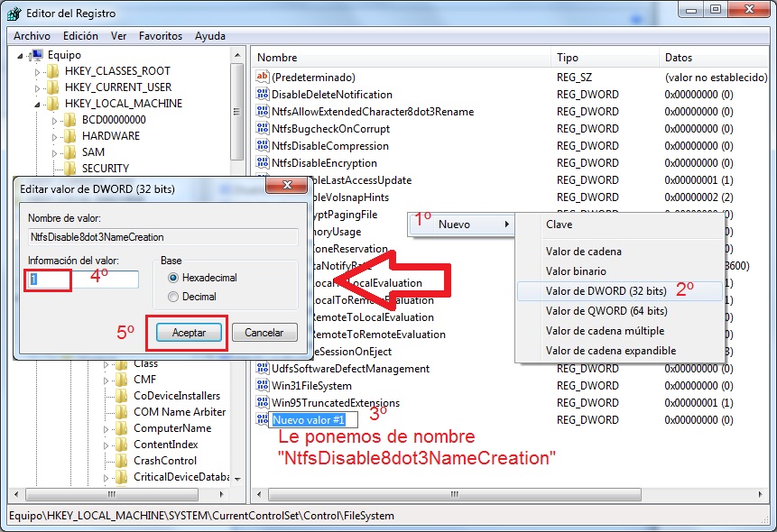
Task: Click the Equipo computer icon in tree
Action: [37, 55]
